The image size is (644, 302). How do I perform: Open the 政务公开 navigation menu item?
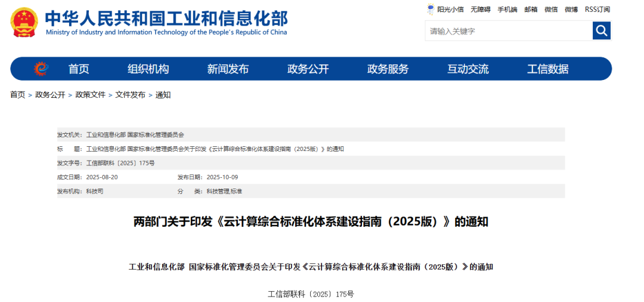[308, 69]
